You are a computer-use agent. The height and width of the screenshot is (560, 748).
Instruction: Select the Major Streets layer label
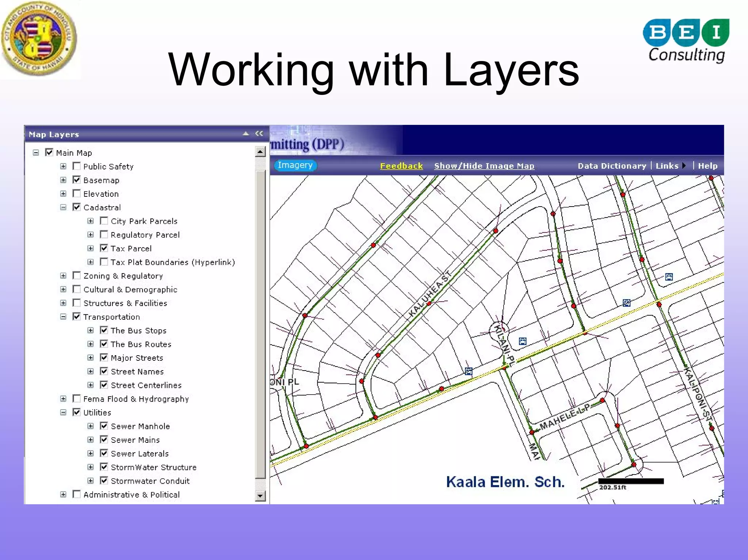coord(137,358)
